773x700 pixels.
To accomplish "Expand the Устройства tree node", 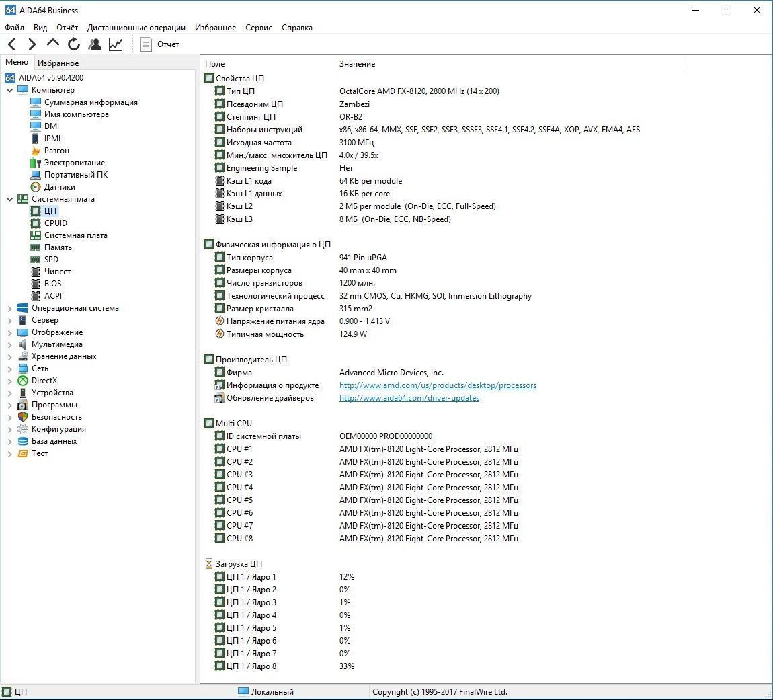I will click(10, 393).
